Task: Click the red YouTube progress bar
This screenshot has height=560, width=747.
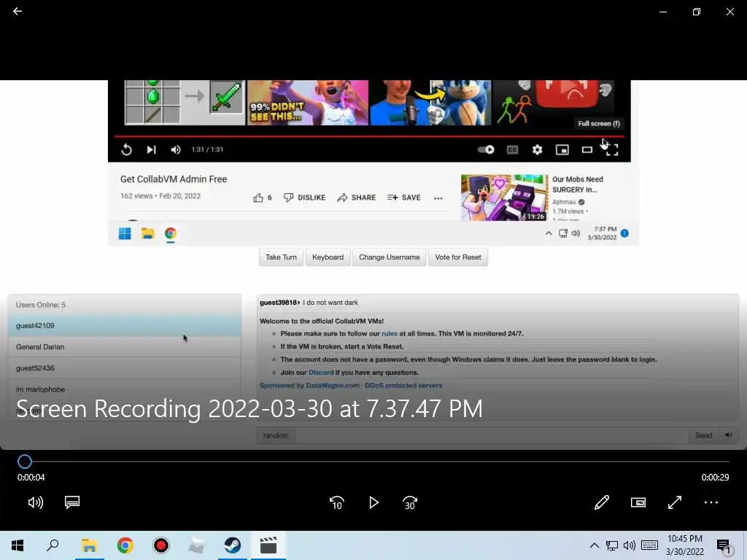Action: (369, 136)
